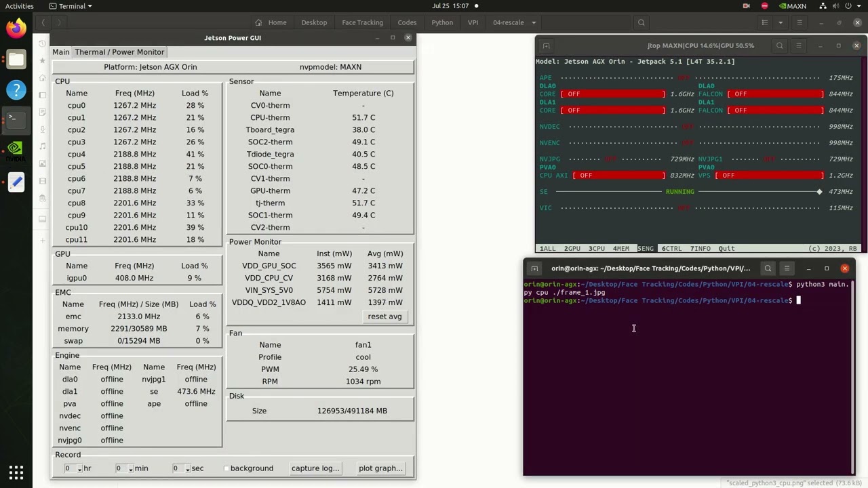This screenshot has width=868, height=488.
Task: Select the cpu4 row in CPU table
Action: tap(138, 154)
